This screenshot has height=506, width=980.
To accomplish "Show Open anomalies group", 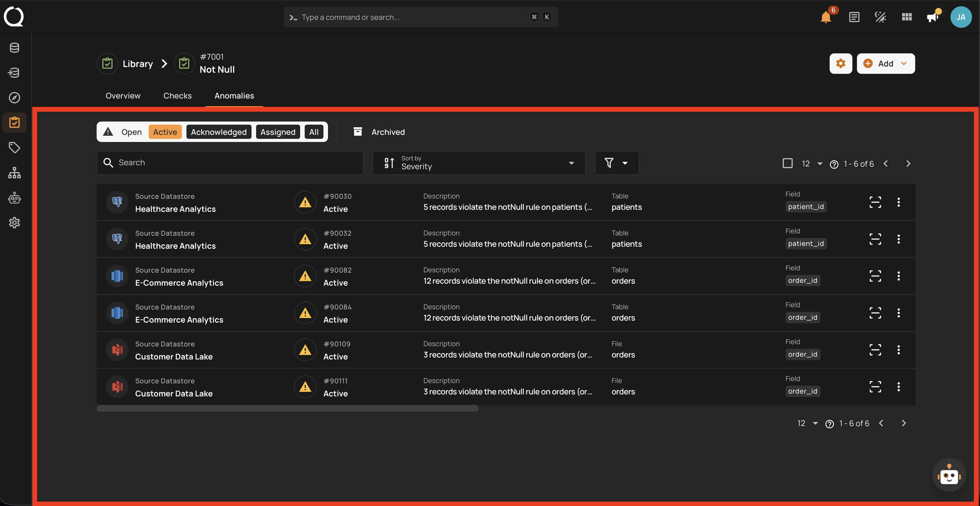I will (123, 132).
